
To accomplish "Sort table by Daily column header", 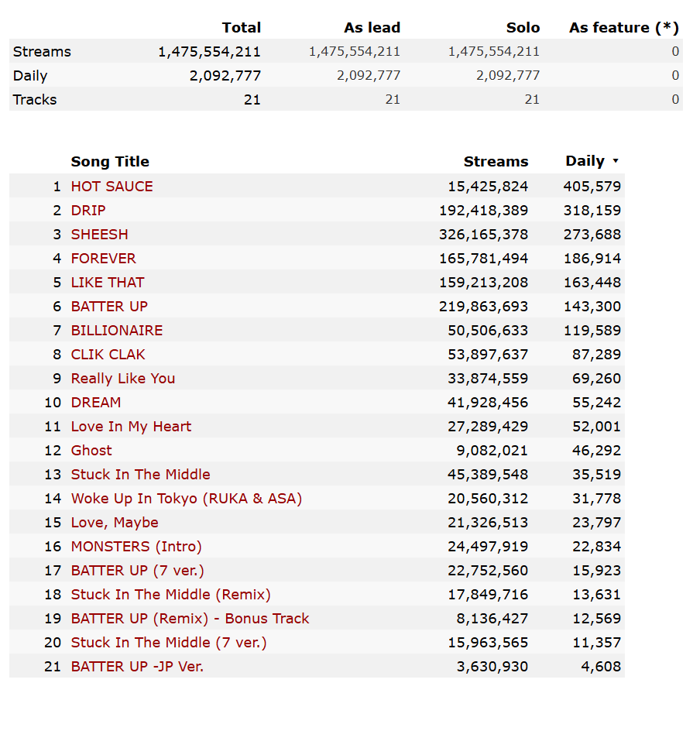I will (585, 161).
